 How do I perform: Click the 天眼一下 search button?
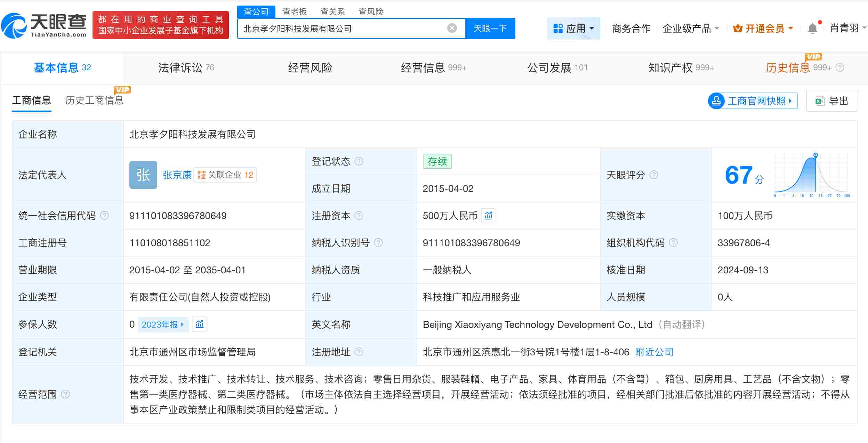tap(490, 28)
